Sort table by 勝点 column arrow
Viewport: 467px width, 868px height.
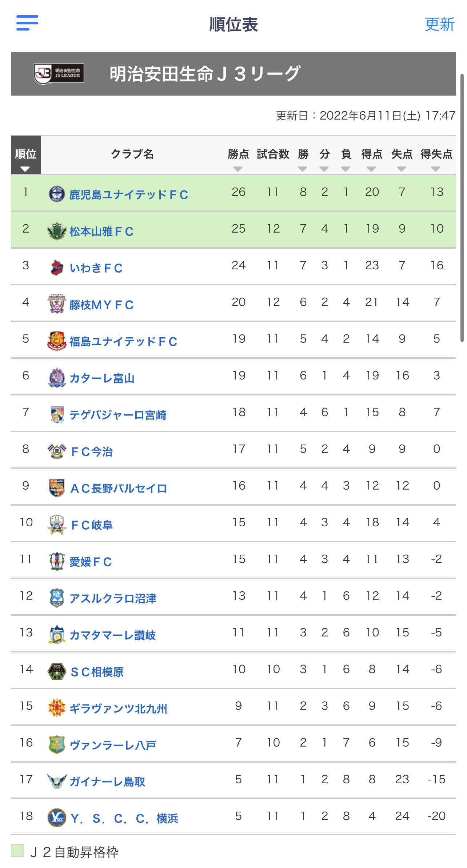click(x=238, y=169)
